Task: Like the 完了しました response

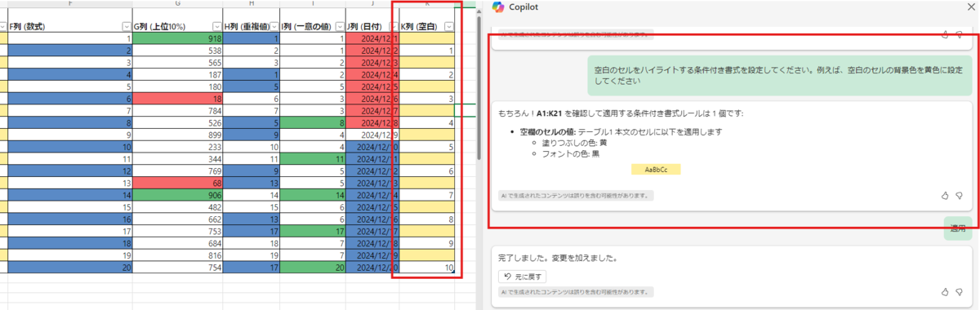Action: [945, 291]
